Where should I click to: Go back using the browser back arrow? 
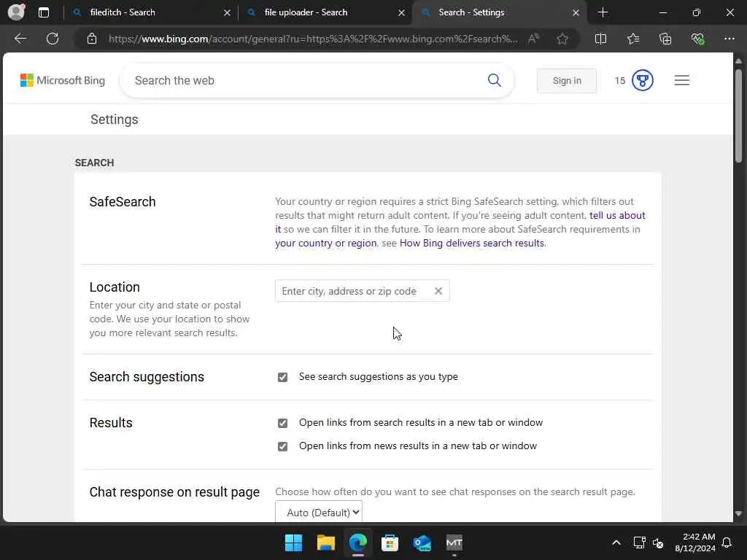click(x=20, y=39)
